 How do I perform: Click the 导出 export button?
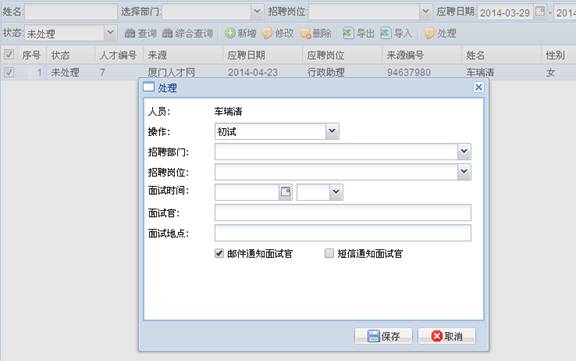pos(358,33)
